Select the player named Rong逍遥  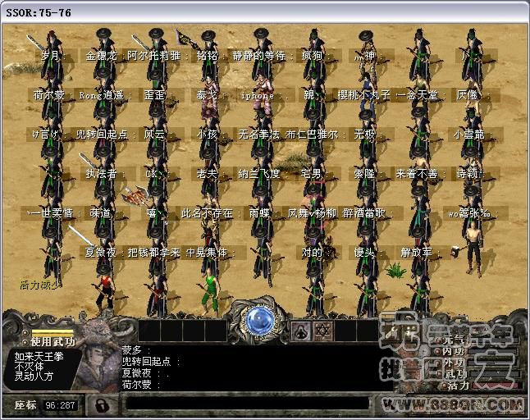[x=103, y=95]
